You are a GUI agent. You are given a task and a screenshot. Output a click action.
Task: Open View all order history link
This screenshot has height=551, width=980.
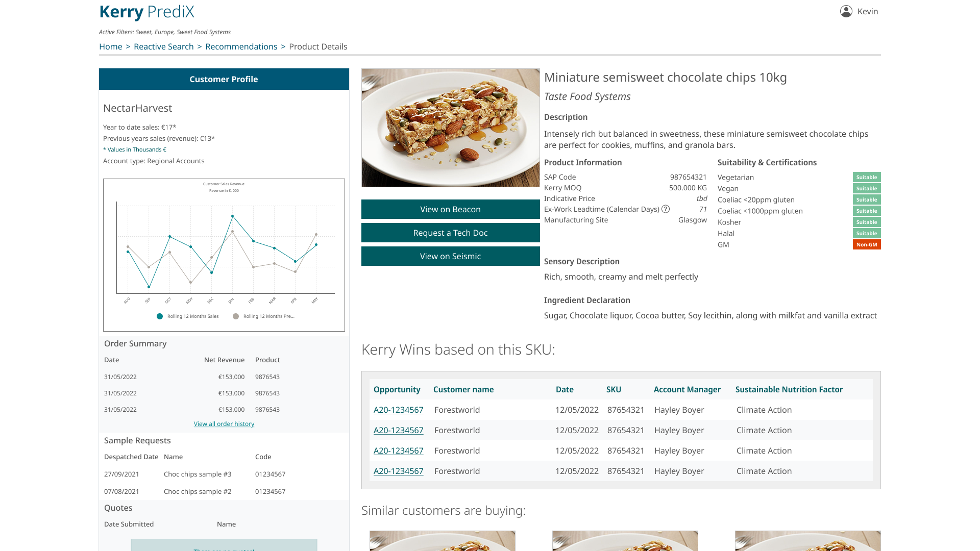click(x=224, y=423)
